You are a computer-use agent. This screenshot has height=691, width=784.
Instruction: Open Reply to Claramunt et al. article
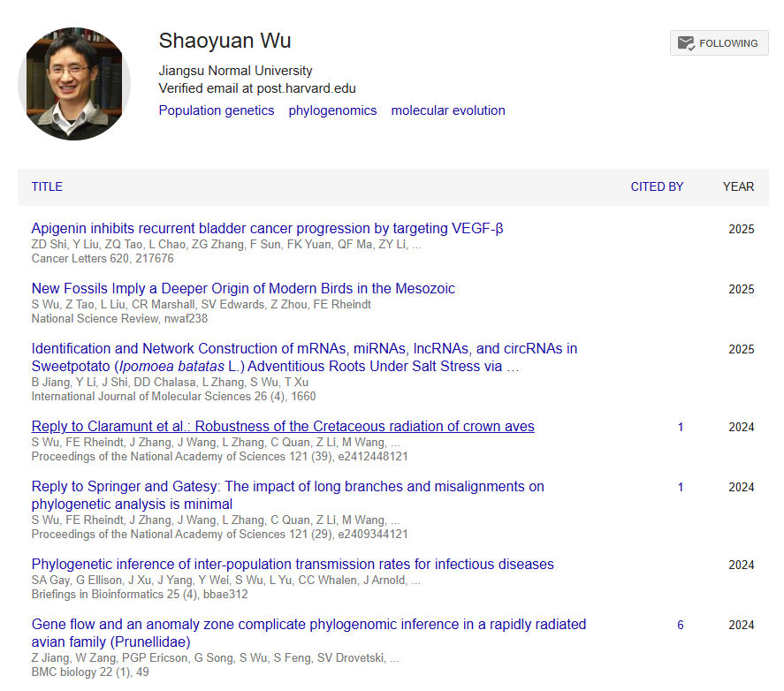(x=283, y=427)
